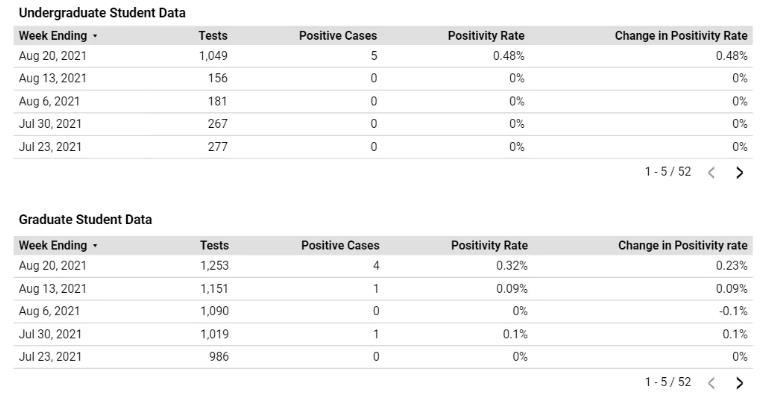Toggle sort arrow on Undergraduate Week Ending
Image resolution: width=762 pixels, height=396 pixels.
pos(95,36)
